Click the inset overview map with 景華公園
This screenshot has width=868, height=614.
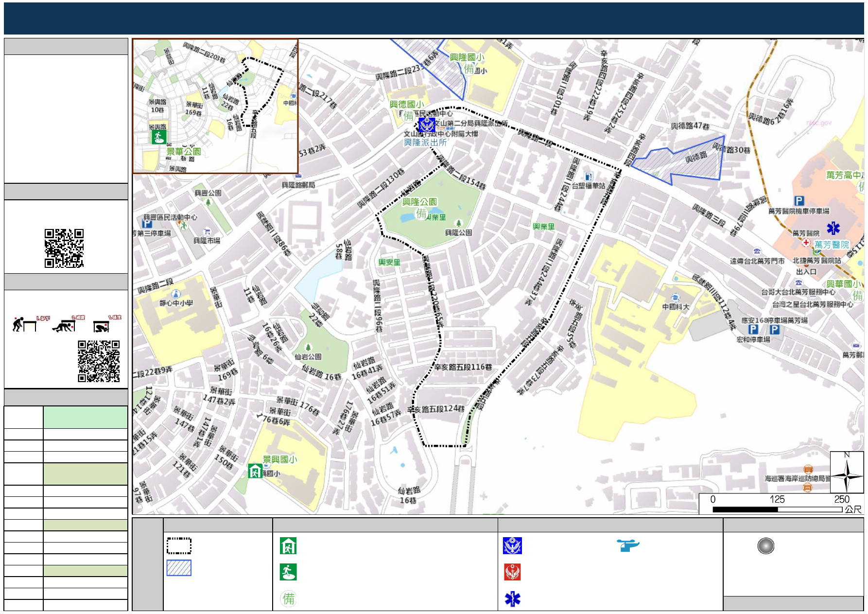point(215,106)
